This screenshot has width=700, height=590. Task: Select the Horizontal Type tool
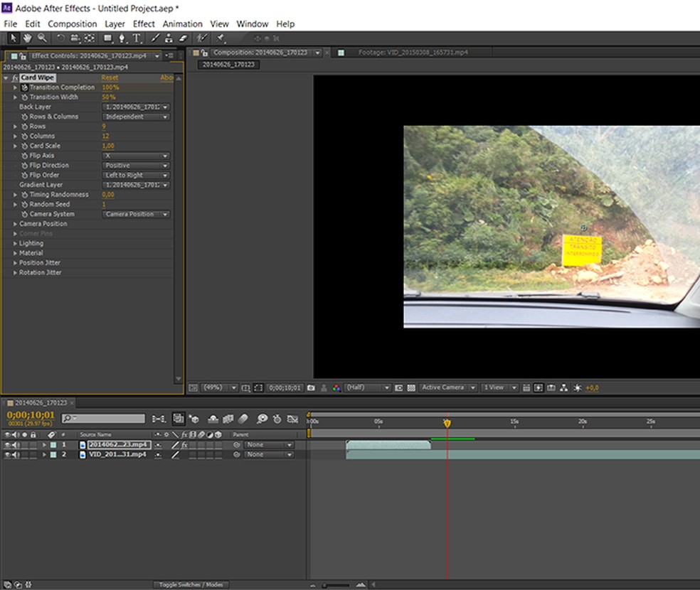click(137, 38)
